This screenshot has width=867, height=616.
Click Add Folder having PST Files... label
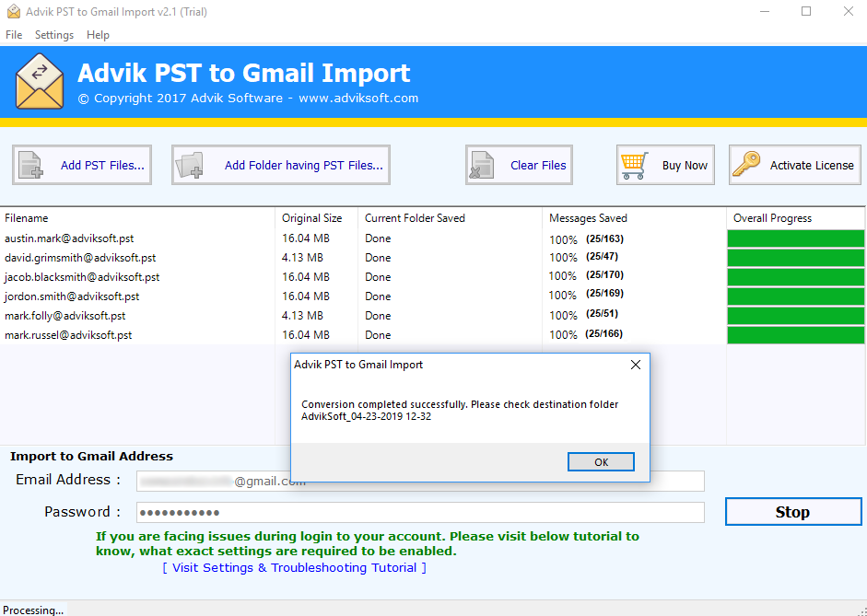pos(303,165)
